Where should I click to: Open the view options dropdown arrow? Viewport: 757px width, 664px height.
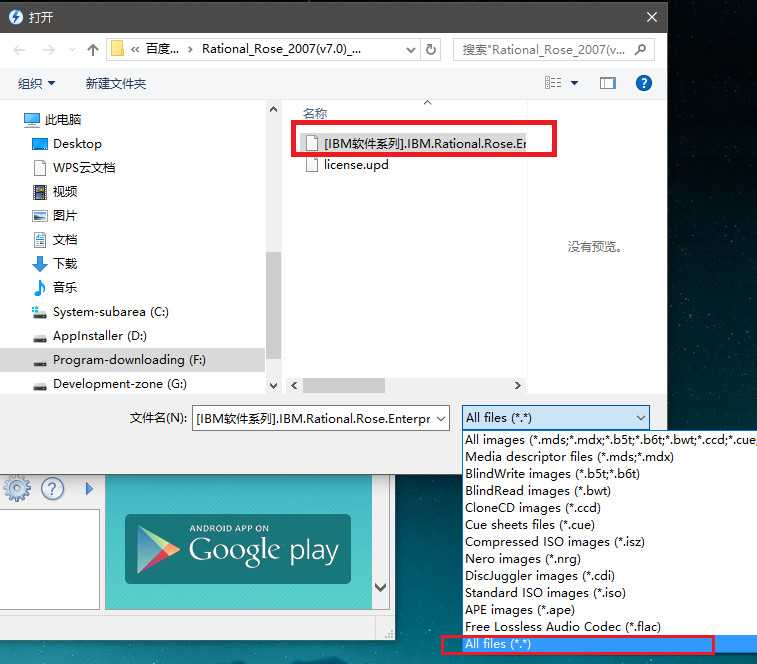tap(575, 83)
